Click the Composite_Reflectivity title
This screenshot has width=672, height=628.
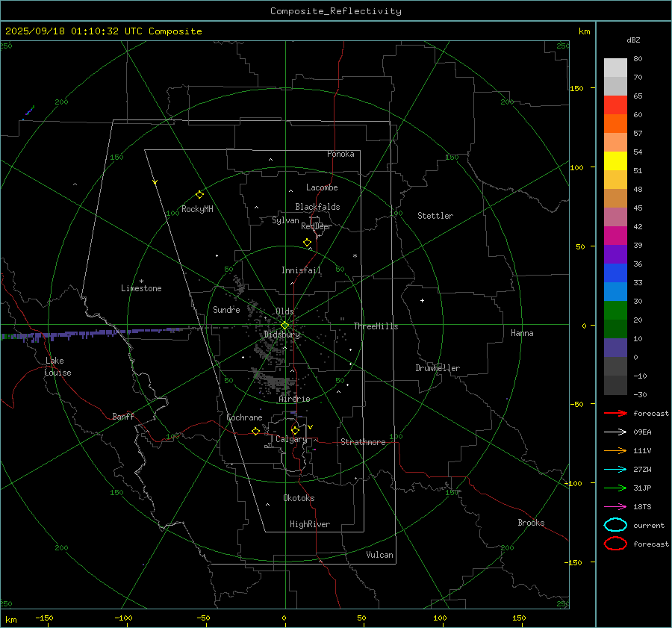pyautogui.click(x=335, y=11)
